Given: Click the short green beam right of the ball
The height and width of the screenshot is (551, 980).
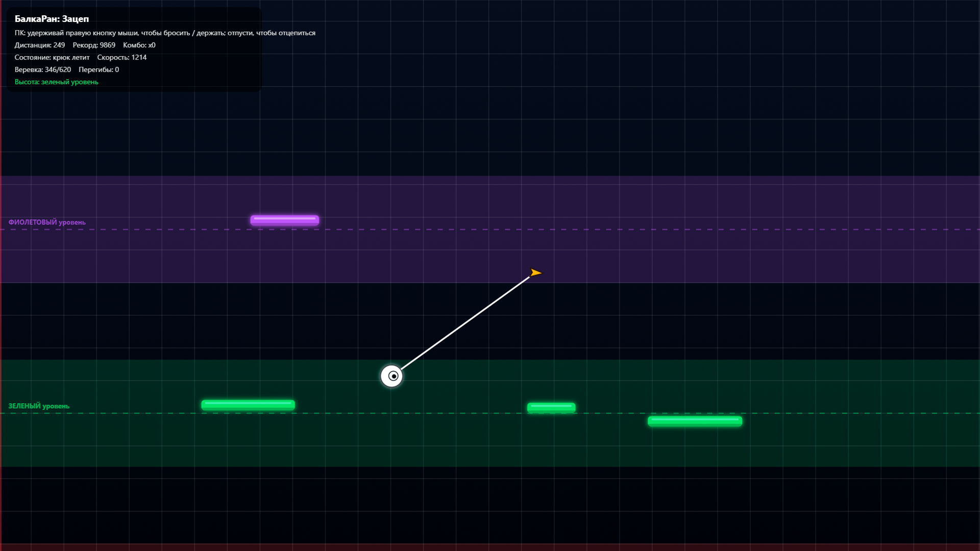Looking at the screenshot, I should 551,407.
